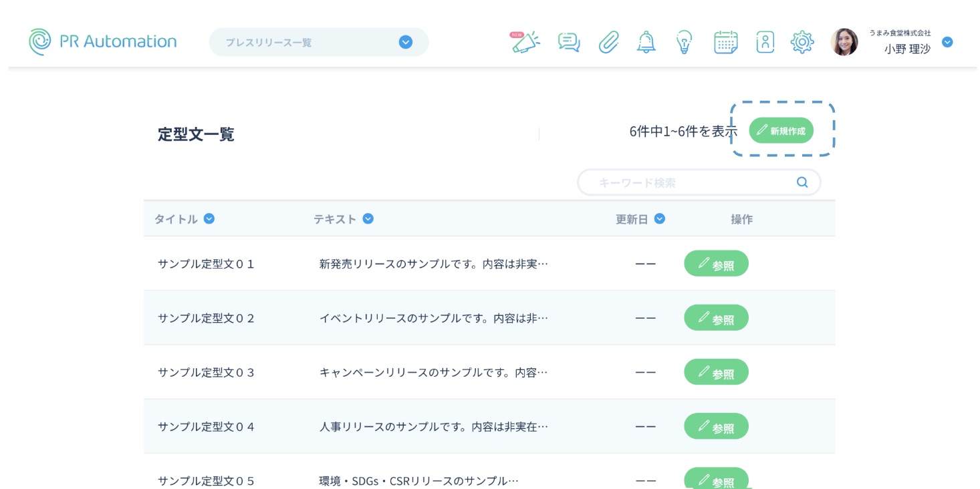This screenshot has width=980, height=489.
Task: Click the キーワード検索 input field
Action: tap(689, 182)
